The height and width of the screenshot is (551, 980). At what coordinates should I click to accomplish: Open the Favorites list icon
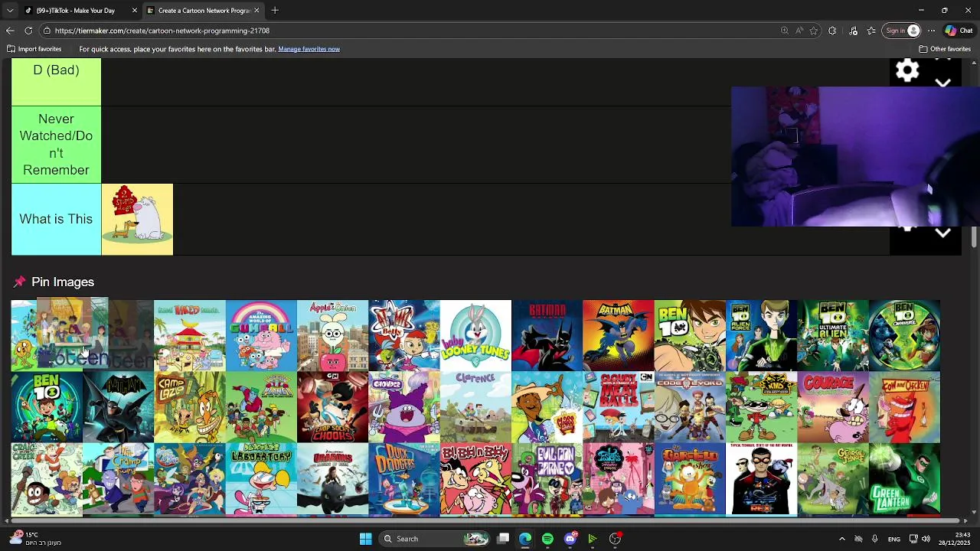(x=871, y=31)
